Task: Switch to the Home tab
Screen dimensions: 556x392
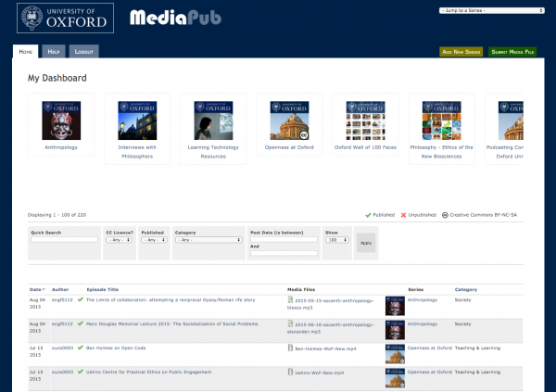Action: click(26, 52)
